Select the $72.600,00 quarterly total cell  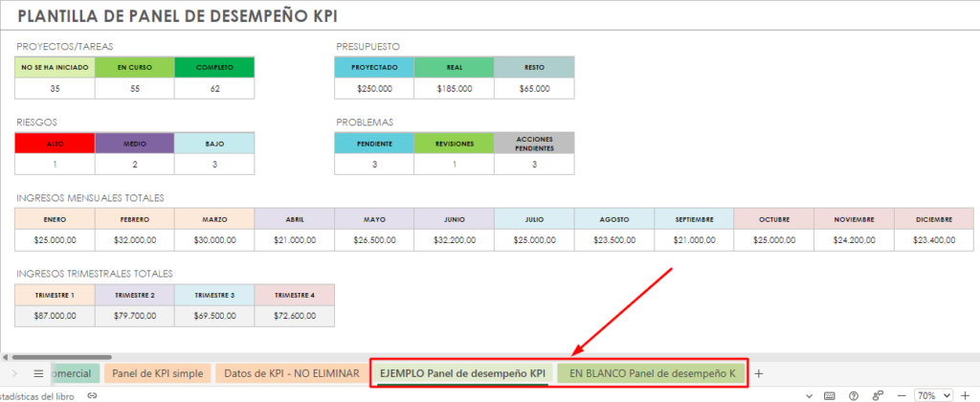pos(295,317)
